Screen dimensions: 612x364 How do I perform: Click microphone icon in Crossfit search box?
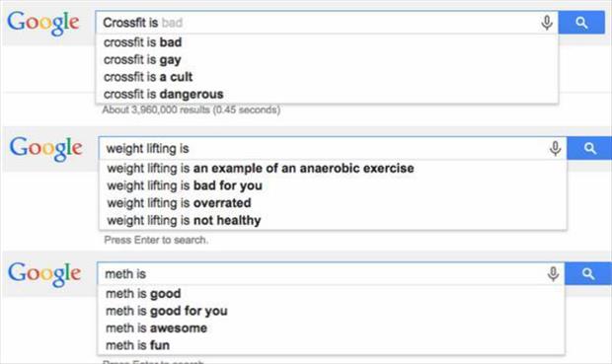click(547, 23)
